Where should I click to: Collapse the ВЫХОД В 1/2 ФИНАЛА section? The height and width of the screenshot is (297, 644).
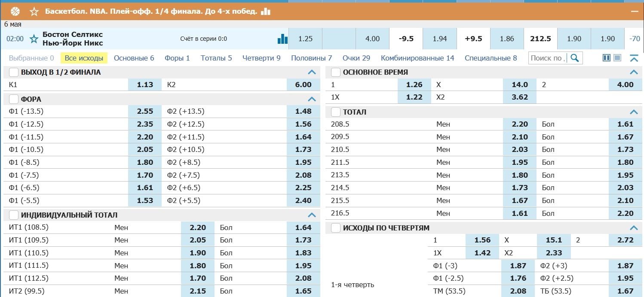312,72
